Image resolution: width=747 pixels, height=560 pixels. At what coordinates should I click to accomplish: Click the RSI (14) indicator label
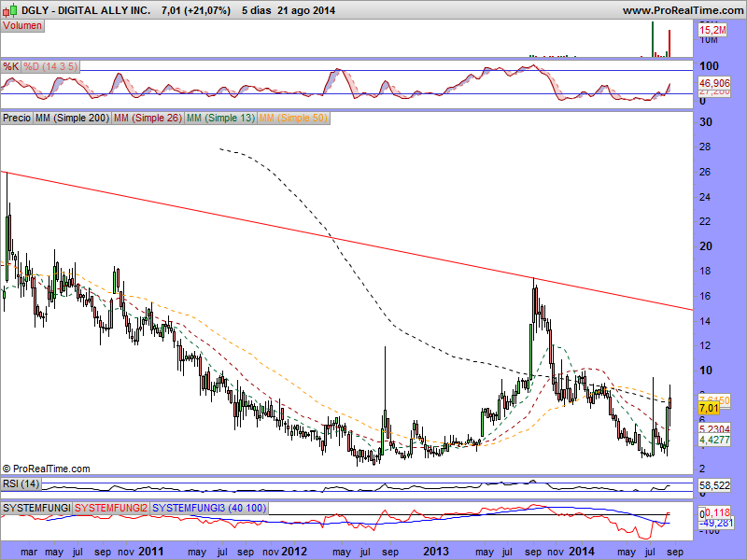coord(21,484)
